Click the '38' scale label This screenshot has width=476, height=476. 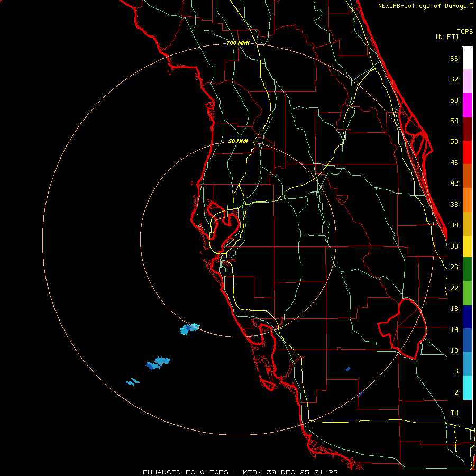tap(454, 204)
